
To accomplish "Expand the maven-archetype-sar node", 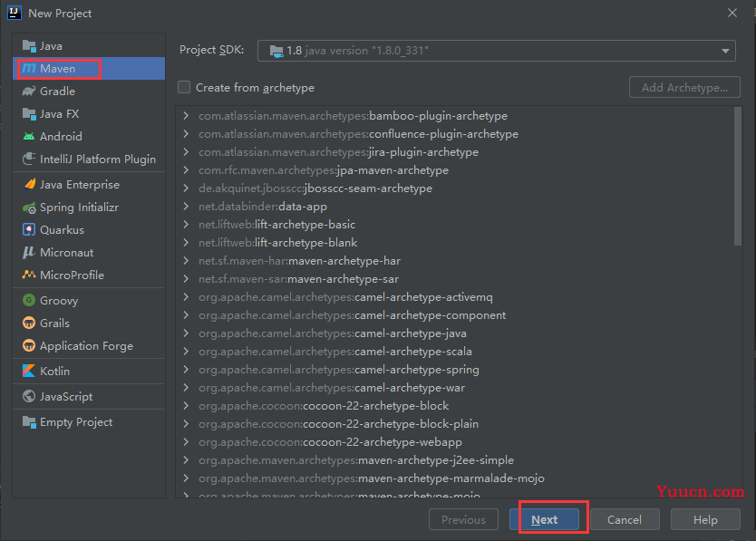I will 186,279.
